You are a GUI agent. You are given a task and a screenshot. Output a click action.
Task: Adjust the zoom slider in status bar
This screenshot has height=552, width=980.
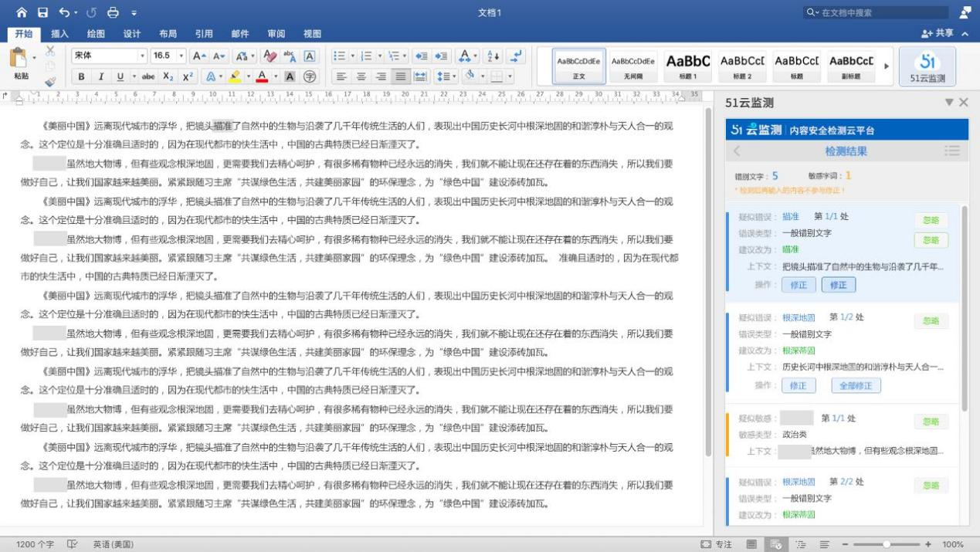coord(887,544)
